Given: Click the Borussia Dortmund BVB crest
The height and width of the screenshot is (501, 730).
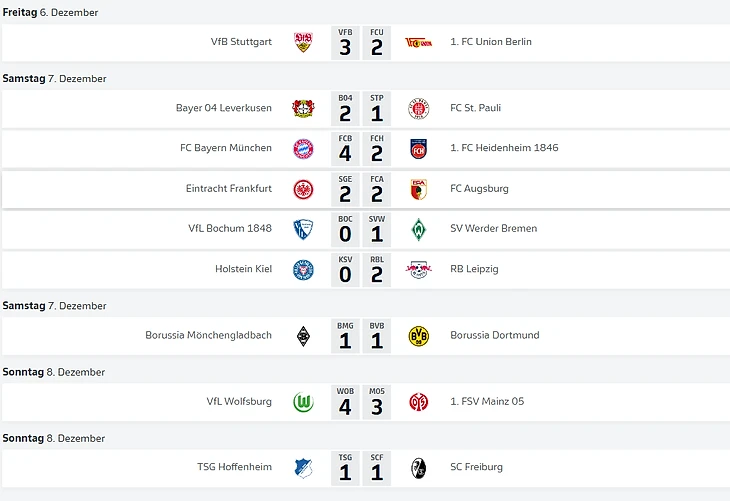Looking at the screenshot, I should pos(418,335).
